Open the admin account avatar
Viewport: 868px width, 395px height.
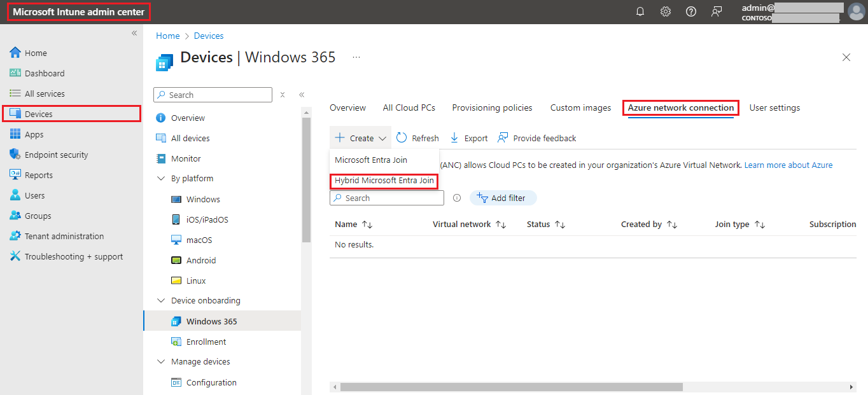pyautogui.click(x=857, y=11)
